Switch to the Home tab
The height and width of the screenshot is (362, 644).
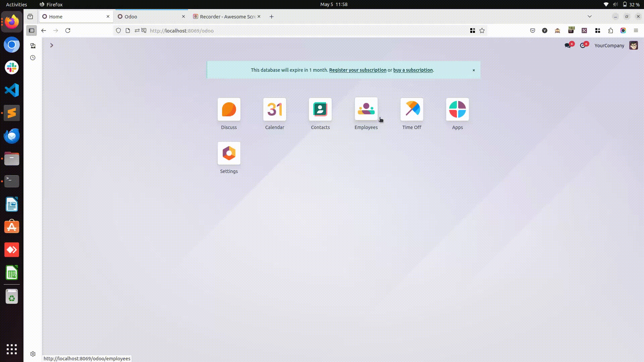point(76,16)
